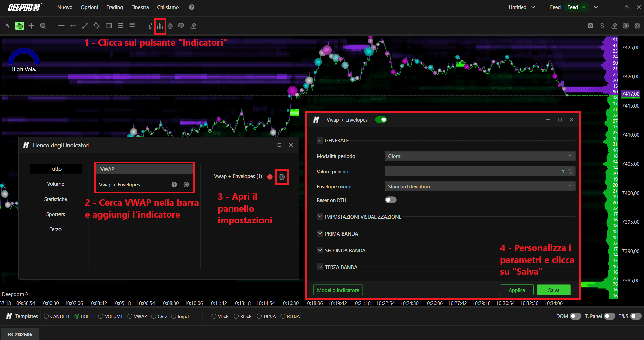Remove Vwap + Envelopes (1) with red minus

(270, 177)
